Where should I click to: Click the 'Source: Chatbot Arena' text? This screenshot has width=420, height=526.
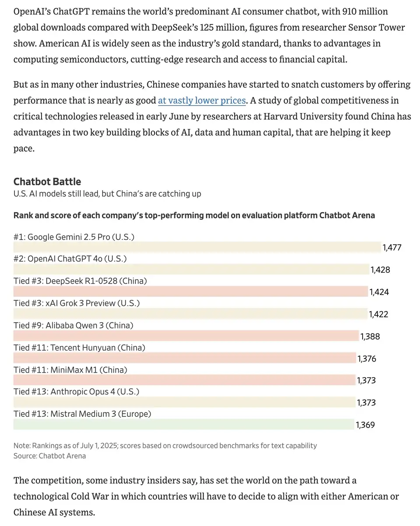click(x=50, y=456)
